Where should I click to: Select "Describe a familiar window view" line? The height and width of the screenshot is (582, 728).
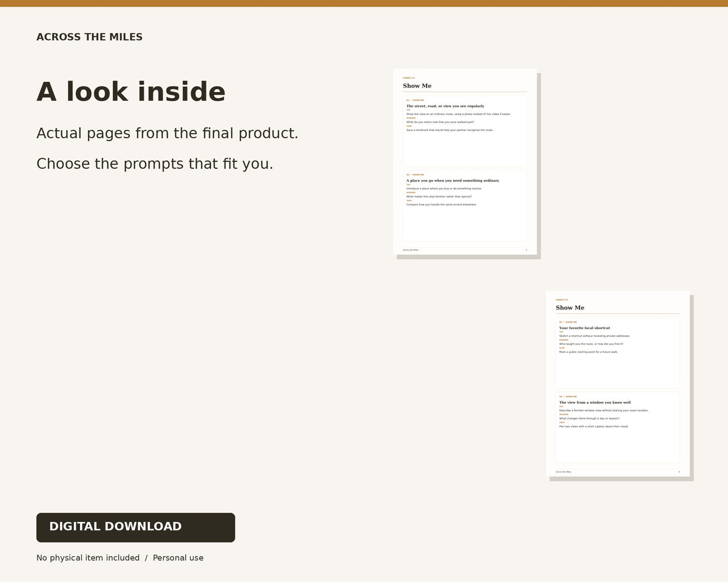(x=604, y=410)
